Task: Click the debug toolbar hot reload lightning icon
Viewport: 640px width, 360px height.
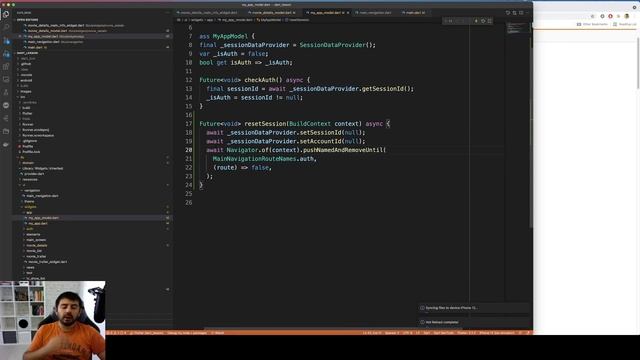Action: [x=476, y=21]
